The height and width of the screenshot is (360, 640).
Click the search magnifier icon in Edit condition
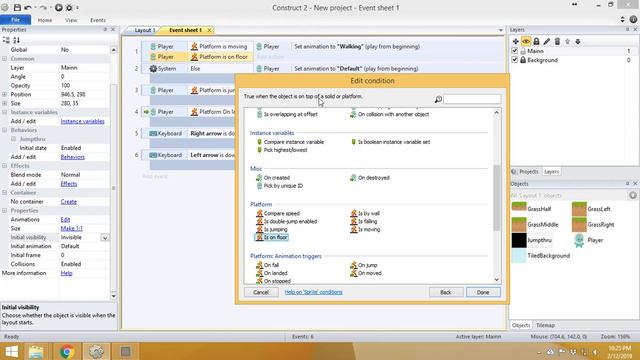[438, 99]
